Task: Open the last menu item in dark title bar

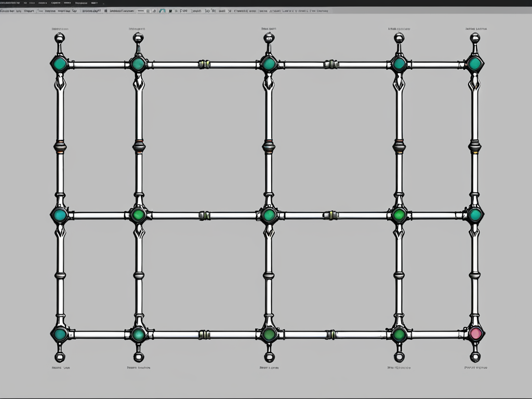Action: [94, 3]
